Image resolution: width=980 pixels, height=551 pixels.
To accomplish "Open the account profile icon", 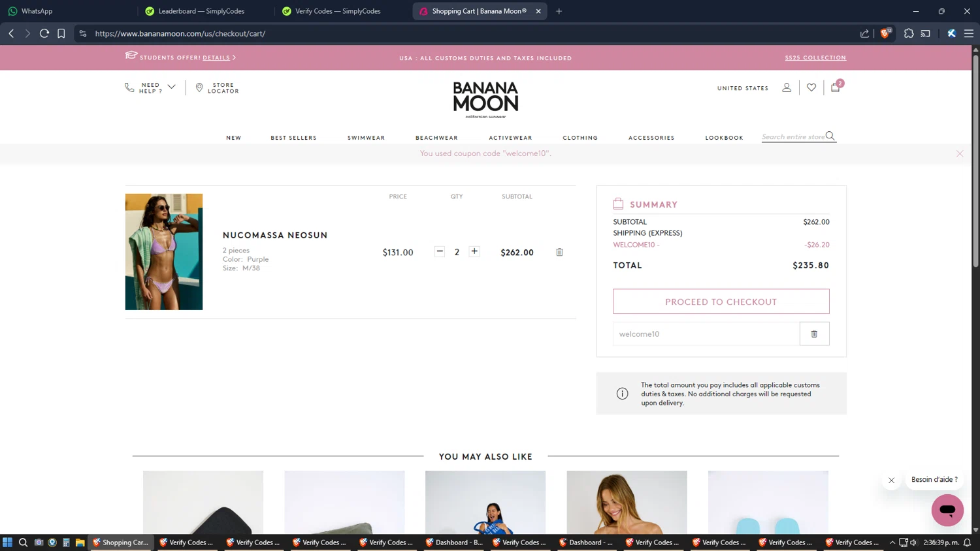I will 787,87.
